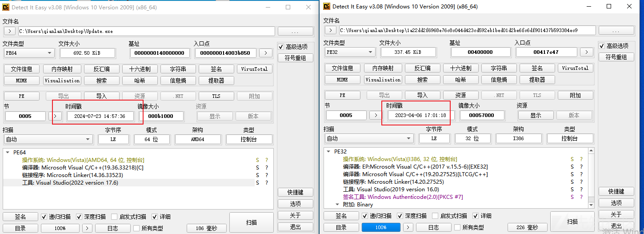Click blue 100% progress bar in right window

click(x=381, y=227)
